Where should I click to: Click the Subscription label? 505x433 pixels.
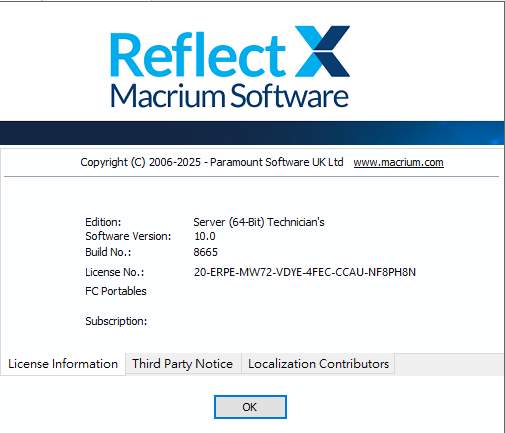(x=116, y=321)
